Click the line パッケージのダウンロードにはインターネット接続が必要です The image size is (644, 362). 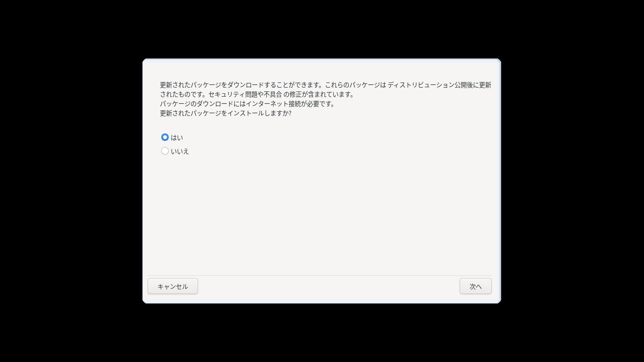[x=247, y=104]
